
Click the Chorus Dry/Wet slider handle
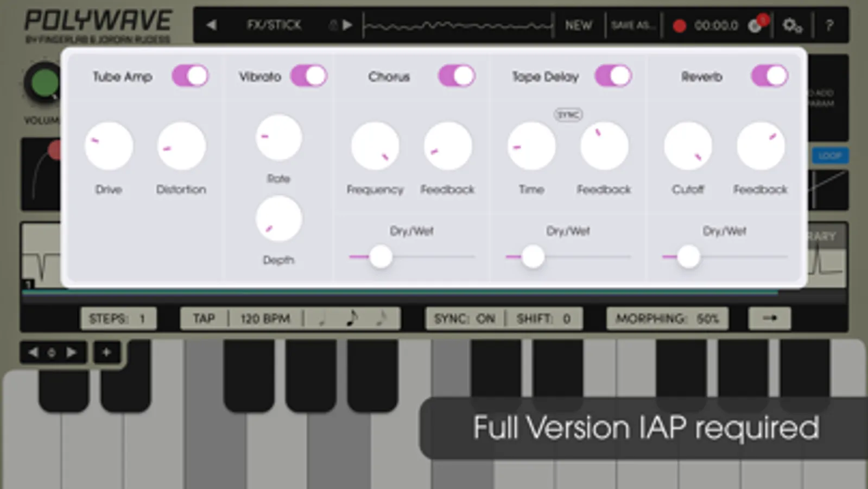point(381,256)
